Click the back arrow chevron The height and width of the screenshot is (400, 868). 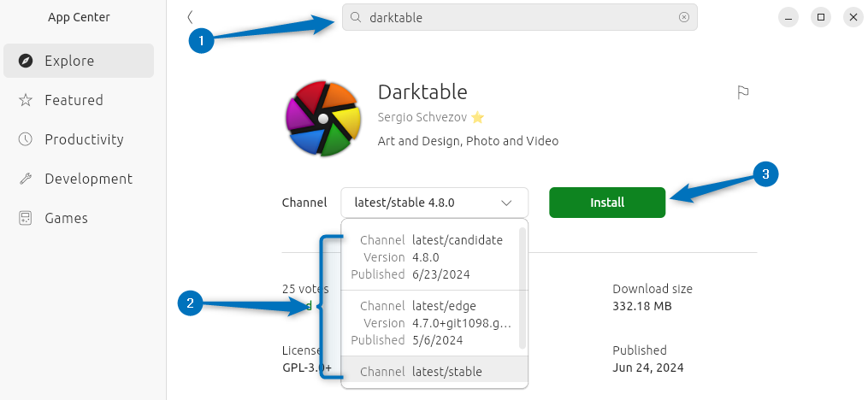tap(190, 17)
